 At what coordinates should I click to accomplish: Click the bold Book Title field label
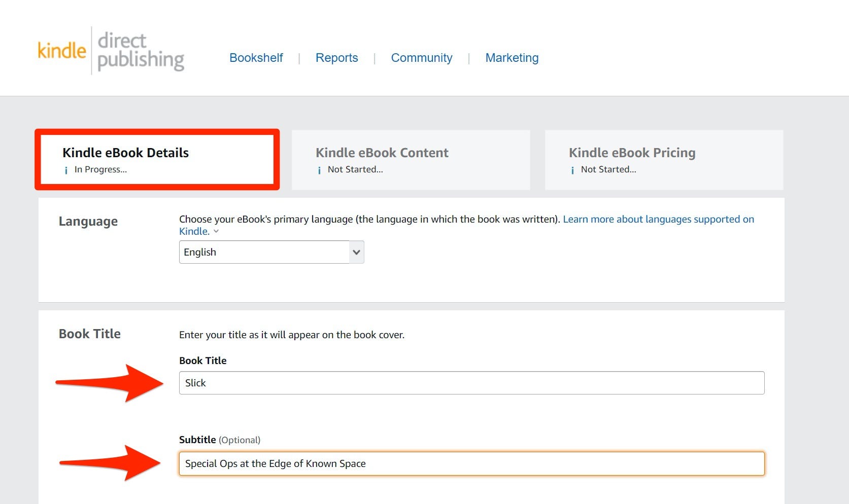click(202, 361)
